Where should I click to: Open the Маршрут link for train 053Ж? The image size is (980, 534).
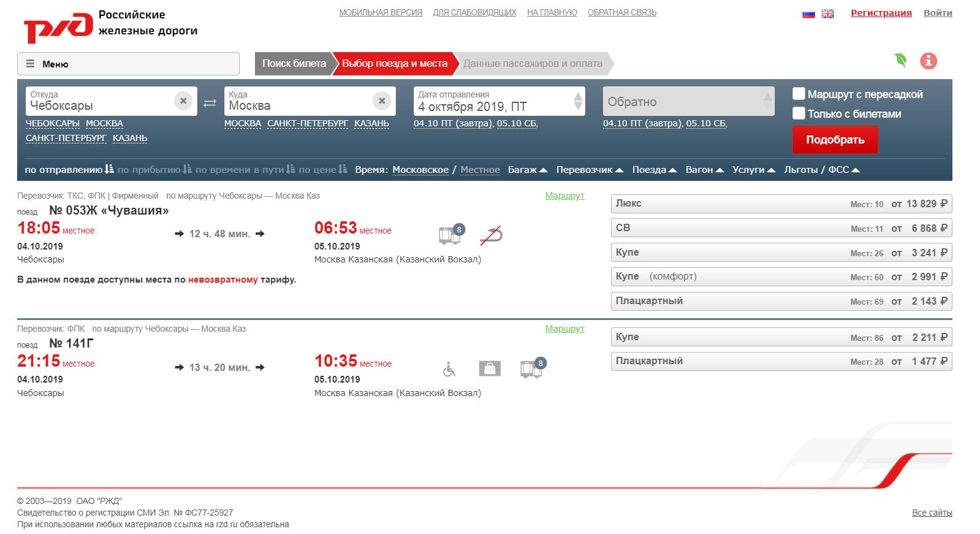tap(564, 196)
